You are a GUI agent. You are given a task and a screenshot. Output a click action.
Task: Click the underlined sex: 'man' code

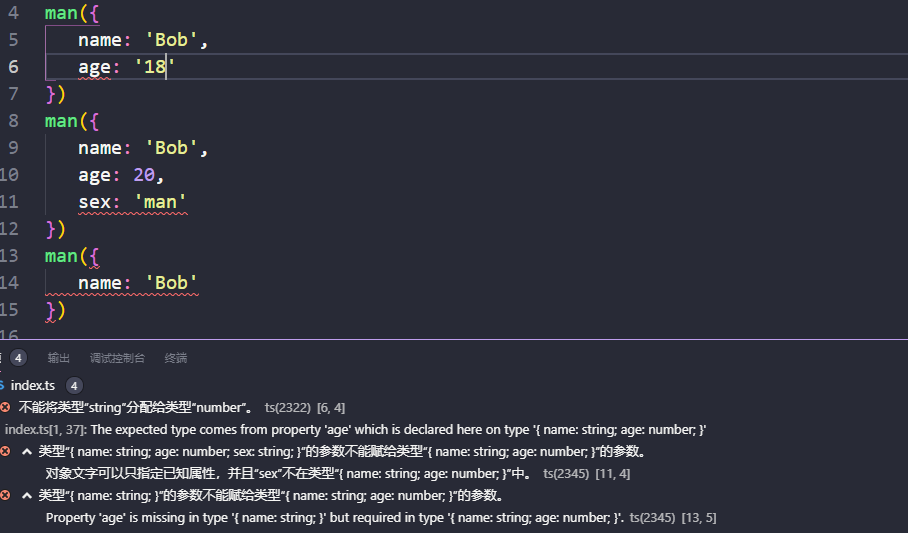pos(133,202)
